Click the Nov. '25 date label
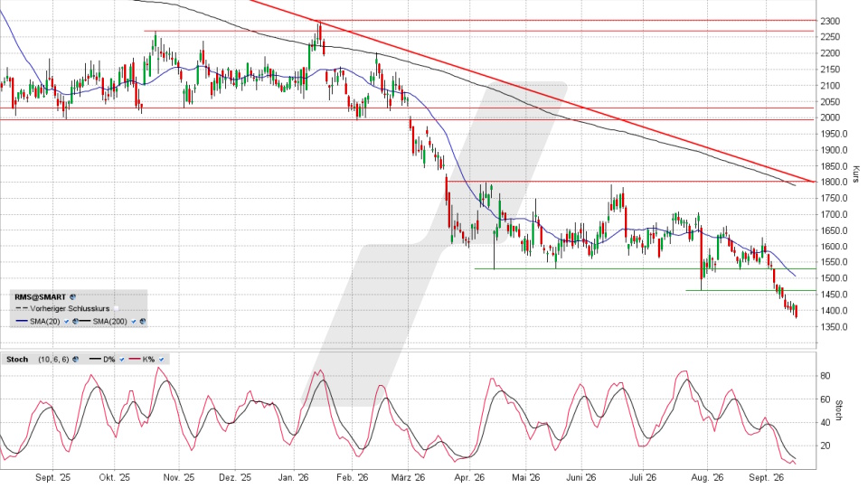 click(179, 477)
